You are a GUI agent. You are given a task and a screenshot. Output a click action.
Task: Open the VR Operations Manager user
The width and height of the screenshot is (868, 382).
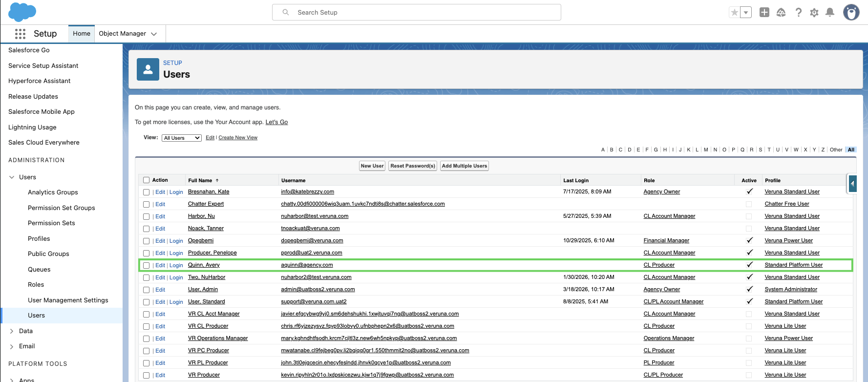pyautogui.click(x=218, y=339)
